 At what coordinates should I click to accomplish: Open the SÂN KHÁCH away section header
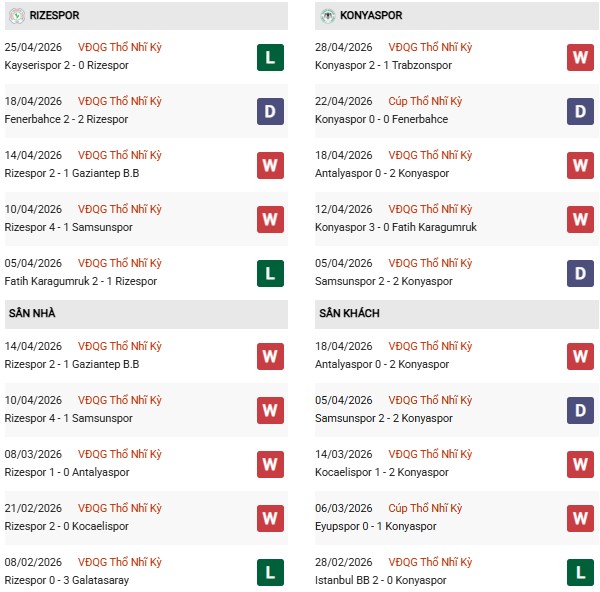pyautogui.click(x=349, y=313)
